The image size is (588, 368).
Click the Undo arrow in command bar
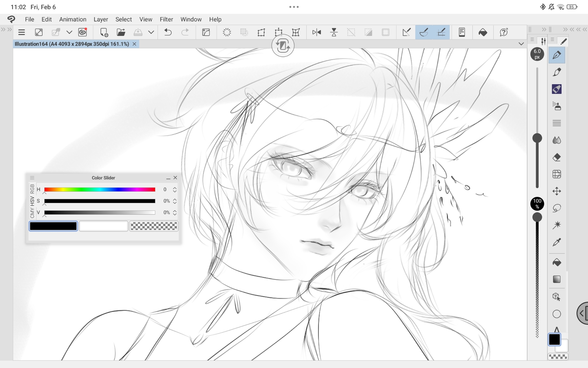168,32
